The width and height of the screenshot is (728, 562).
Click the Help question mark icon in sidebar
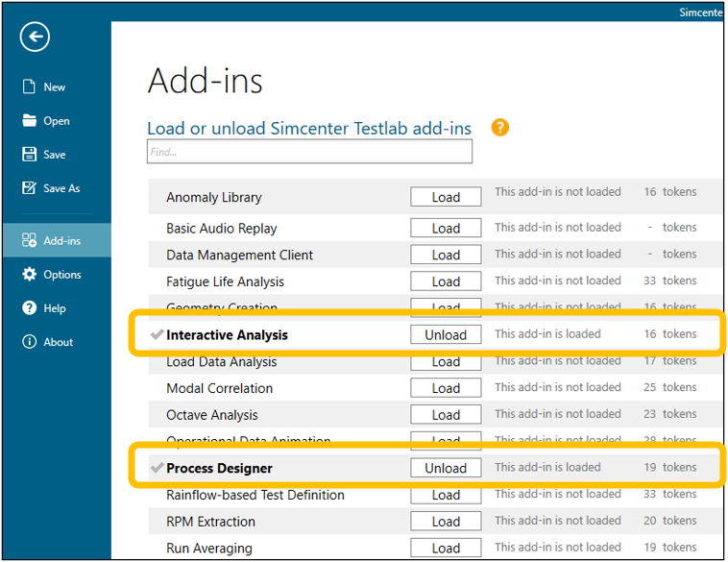coord(29,308)
